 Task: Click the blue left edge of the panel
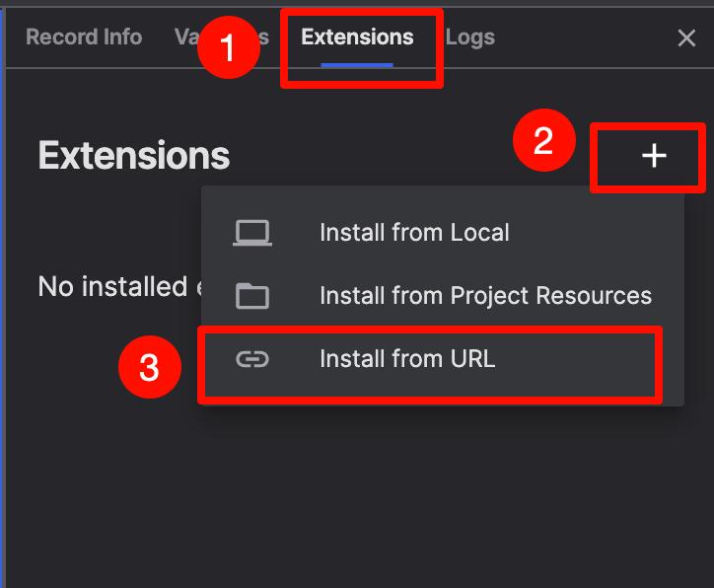pos(3,296)
